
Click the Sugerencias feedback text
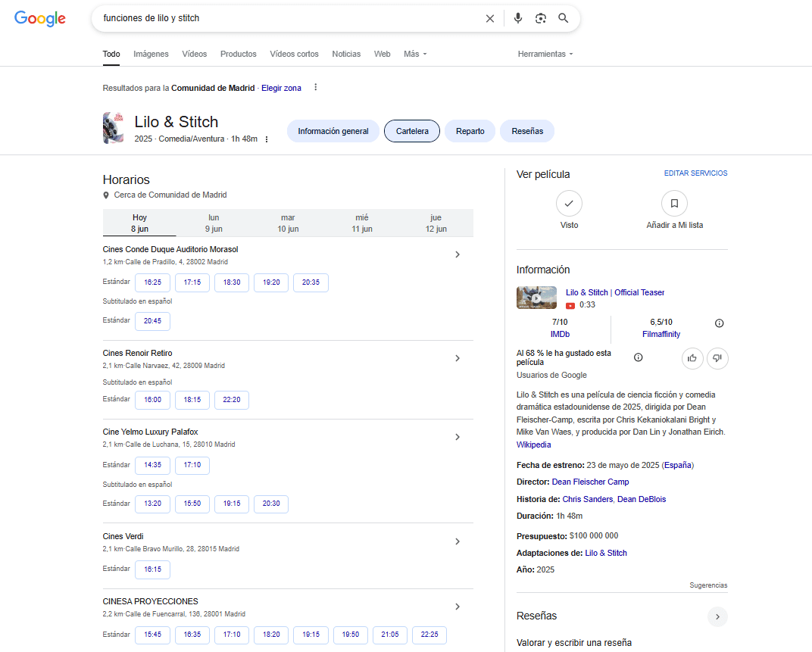pos(708,585)
